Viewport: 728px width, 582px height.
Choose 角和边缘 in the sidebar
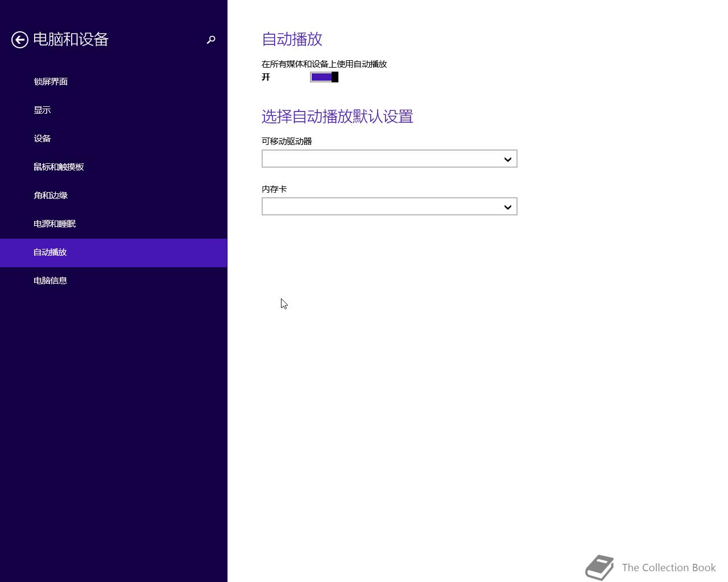tap(114, 196)
